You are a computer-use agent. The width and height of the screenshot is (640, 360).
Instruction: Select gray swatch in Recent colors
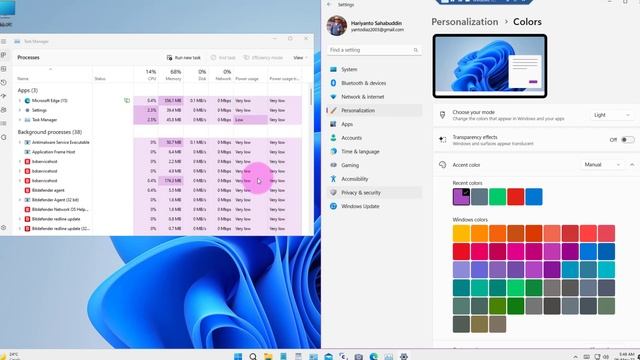pos(479,197)
